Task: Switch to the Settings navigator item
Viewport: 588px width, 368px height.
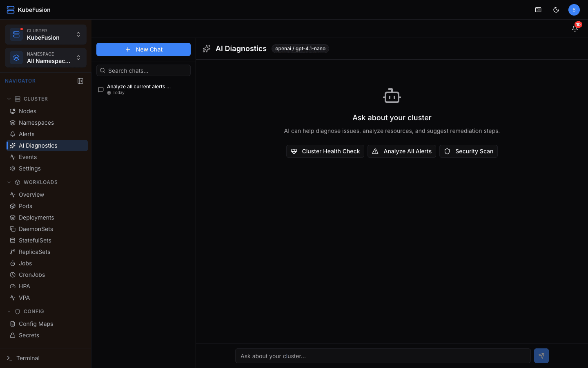Action: point(29,168)
